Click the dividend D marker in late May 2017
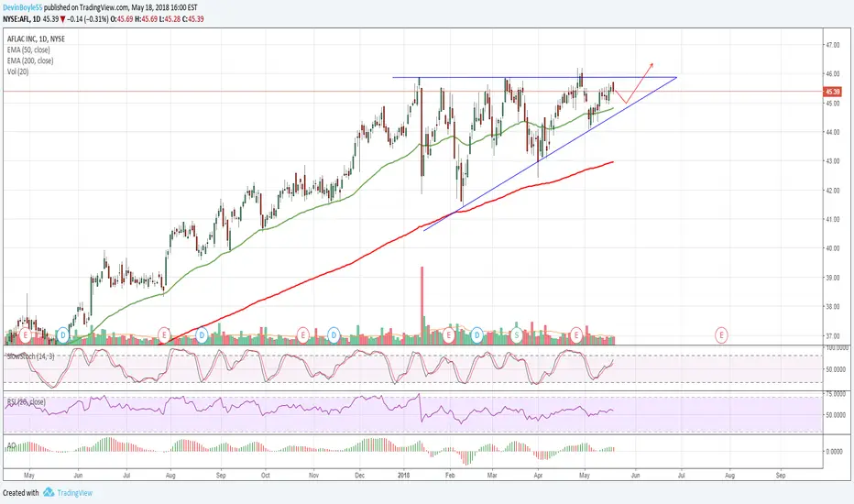854x504 pixels. click(62, 335)
